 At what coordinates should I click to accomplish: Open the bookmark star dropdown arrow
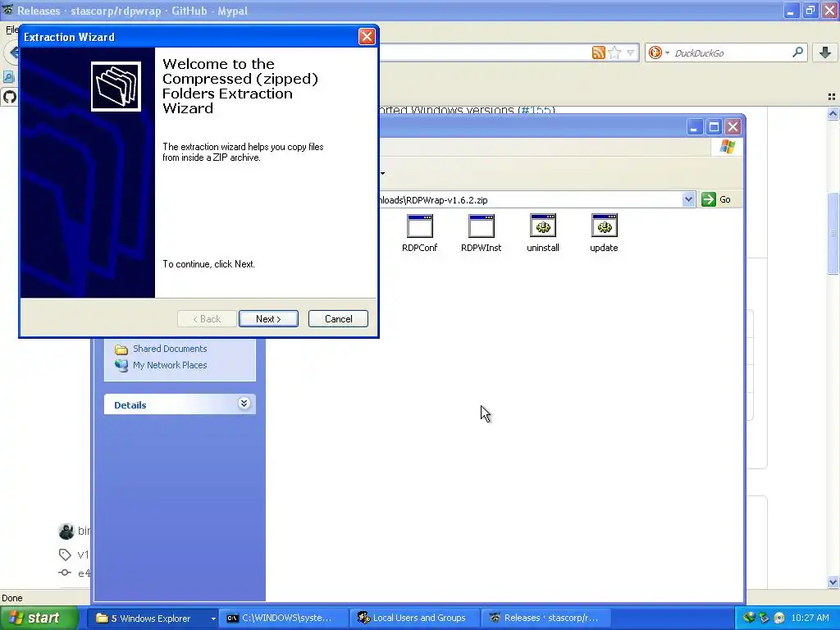(631, 52)
